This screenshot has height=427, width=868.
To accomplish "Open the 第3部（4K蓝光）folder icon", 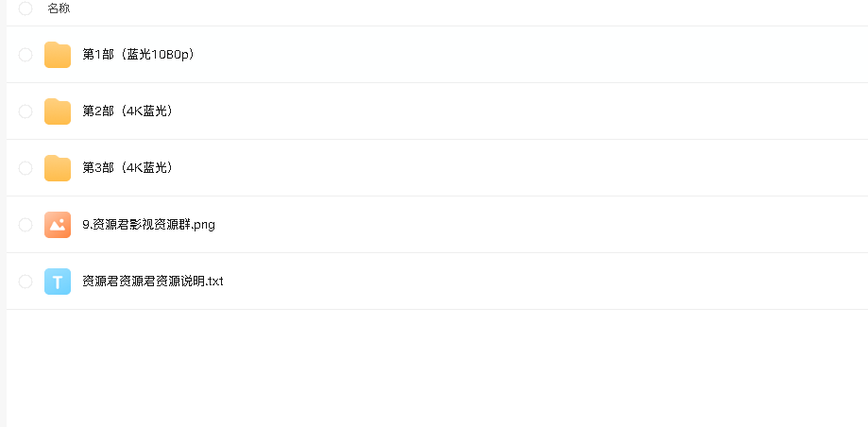I will tap(58, 168).
